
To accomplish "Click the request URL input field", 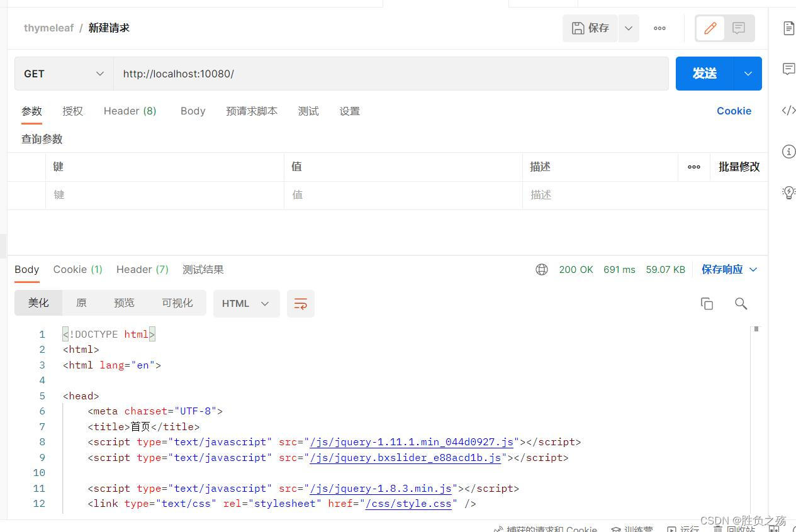I will click(x=391, y=74).
